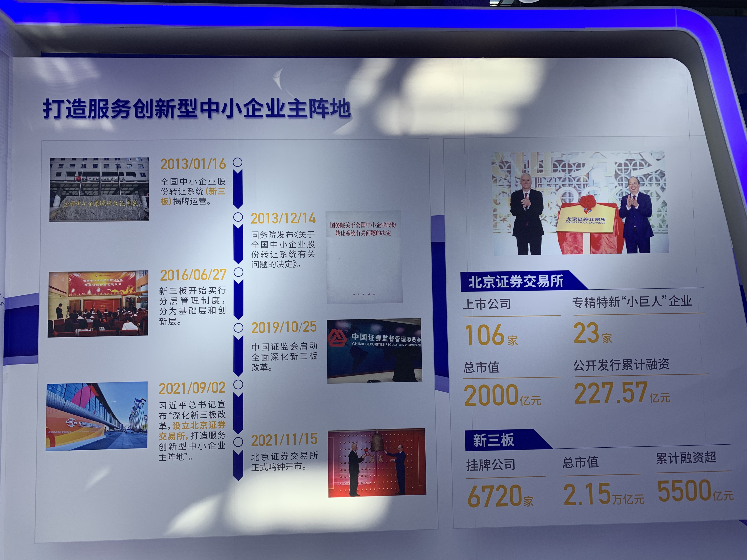This screenshot has height=560, width=747.
Task: Click the 2019/10/25 timeline circle marker
Action: coord(238,327)
